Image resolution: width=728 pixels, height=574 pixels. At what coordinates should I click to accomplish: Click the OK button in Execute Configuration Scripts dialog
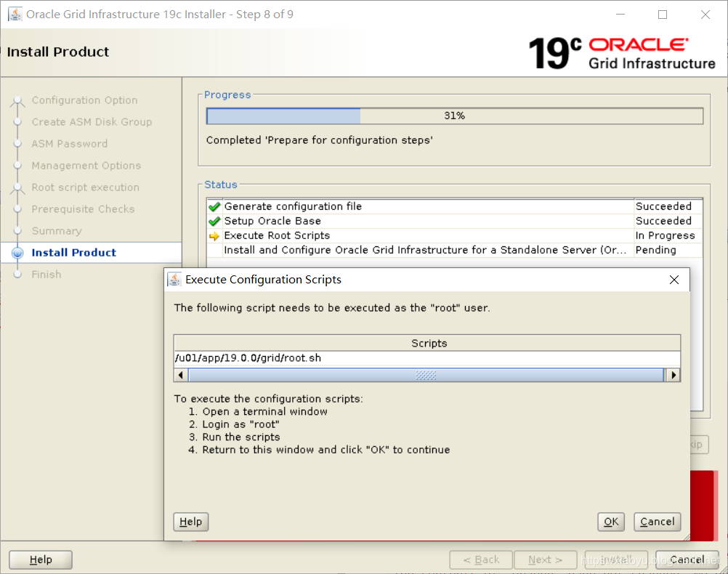click(610, 522)
